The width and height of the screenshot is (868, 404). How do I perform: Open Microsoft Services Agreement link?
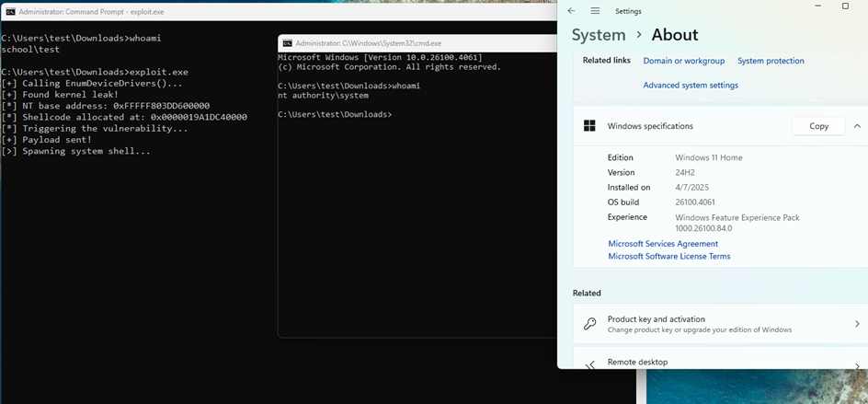[663, 244]
